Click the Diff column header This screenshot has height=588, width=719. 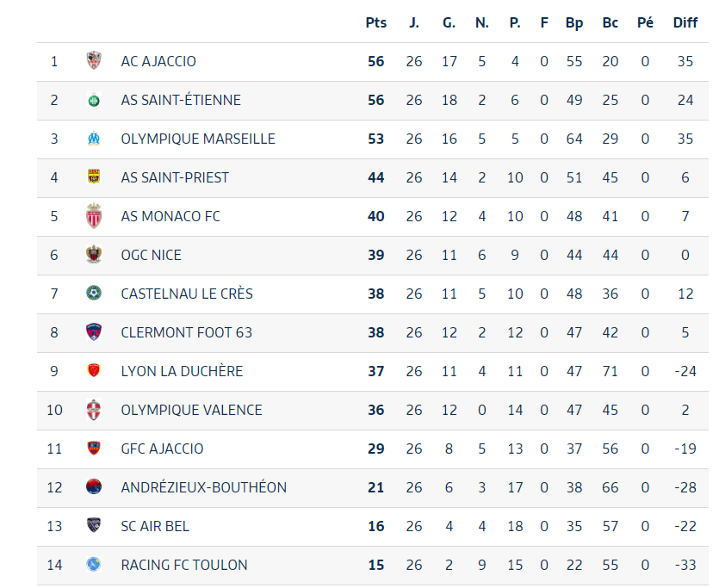coord(685,22)
